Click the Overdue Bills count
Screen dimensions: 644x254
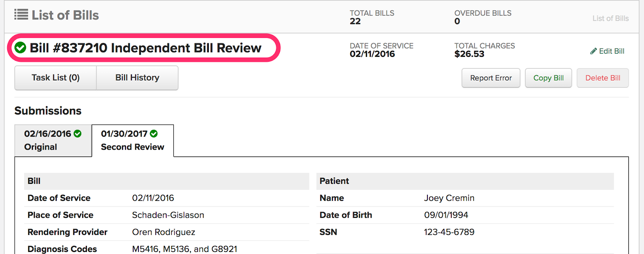pyautogui.click(x=457, y=21)
